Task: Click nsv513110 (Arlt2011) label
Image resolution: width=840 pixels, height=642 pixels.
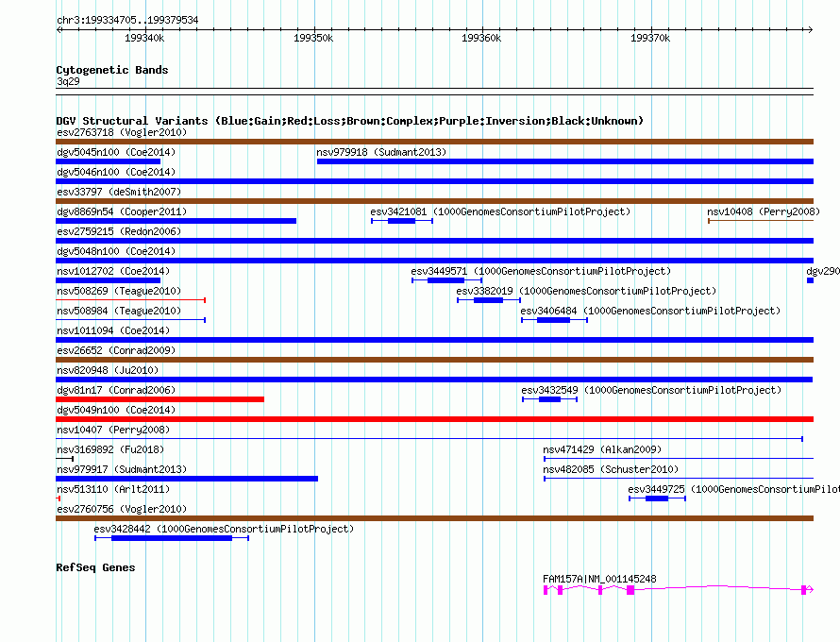Action: pyautogui.click(x=113, y=489)
